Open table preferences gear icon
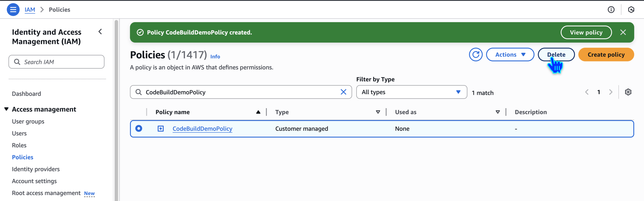644x201 pixels. click(628, 92)
